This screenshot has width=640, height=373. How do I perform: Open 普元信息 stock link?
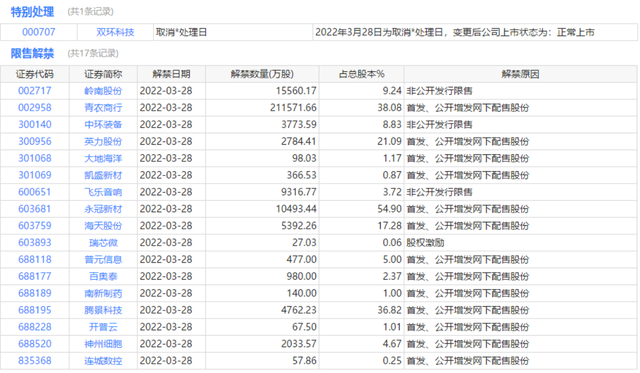point(103,260)
